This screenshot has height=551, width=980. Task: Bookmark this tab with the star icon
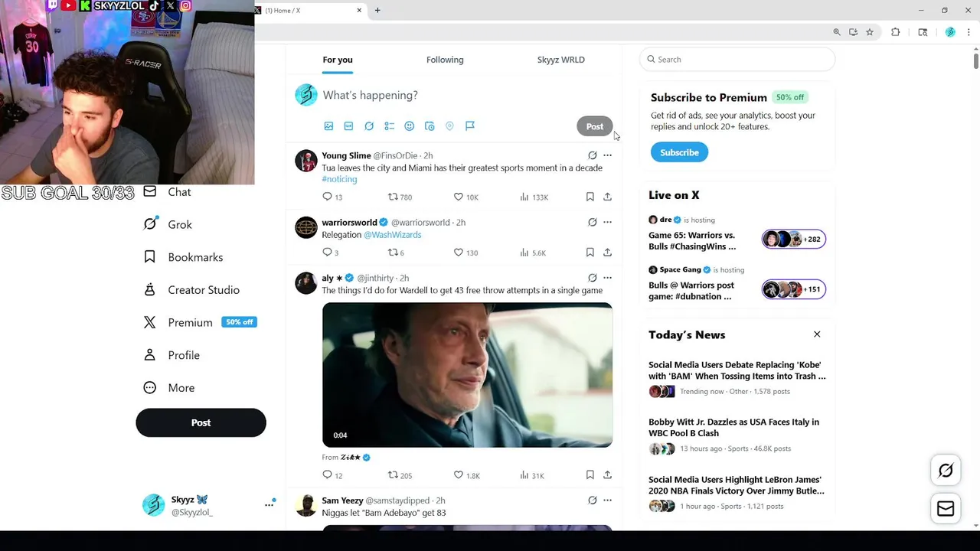pos(870,32)
